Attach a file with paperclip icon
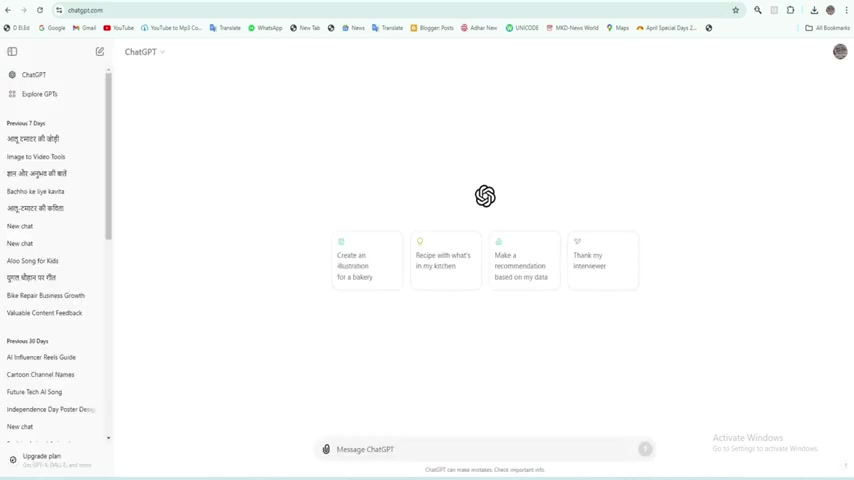This screenshot has width=854, height=480. tap(326, 449)
